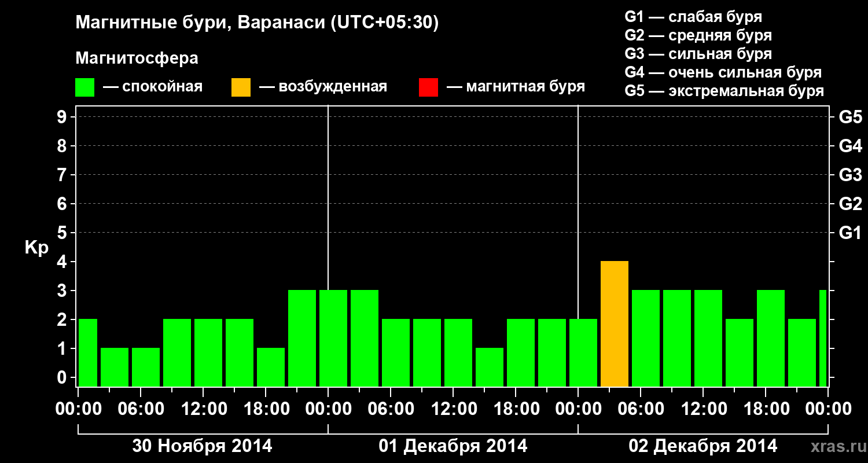Click the 'Kp' axis label

[36, 248]
